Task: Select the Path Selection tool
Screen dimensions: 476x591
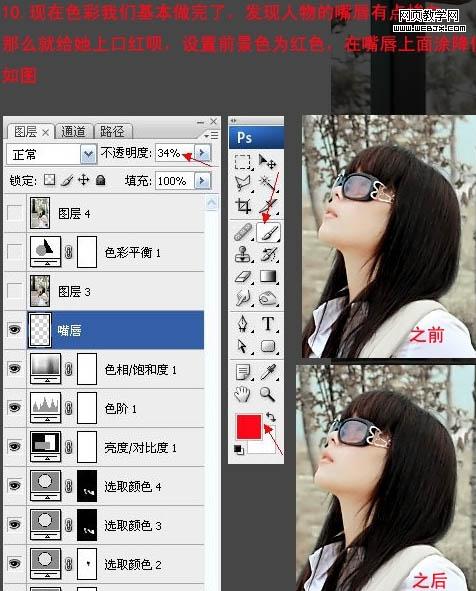Action: pyautogui.click(x=242, y=346)
